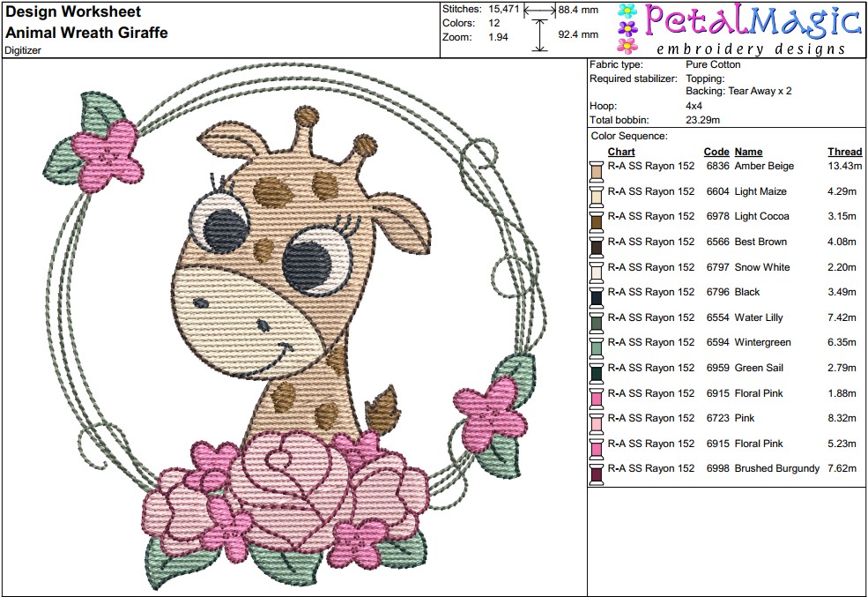
Task: Click the Name column header
Action: tap(748, 152)
